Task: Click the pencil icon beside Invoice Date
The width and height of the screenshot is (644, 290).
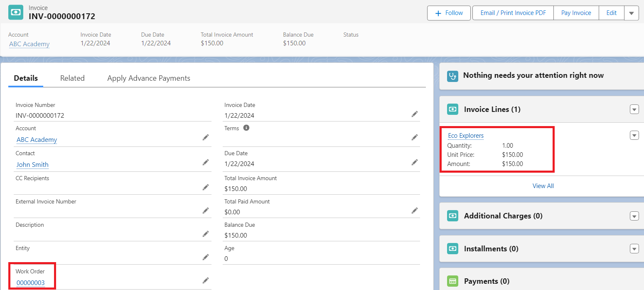Action: 414,114
